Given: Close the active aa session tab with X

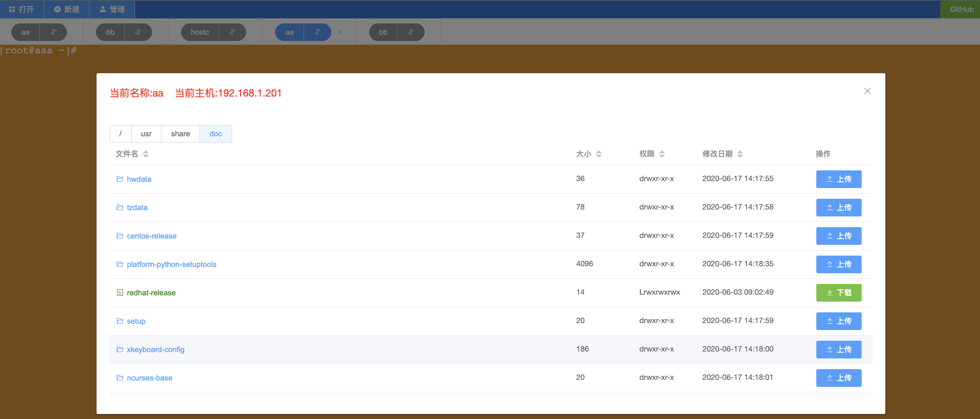Looking at the screenshot, I should click(x=340, y=32).
